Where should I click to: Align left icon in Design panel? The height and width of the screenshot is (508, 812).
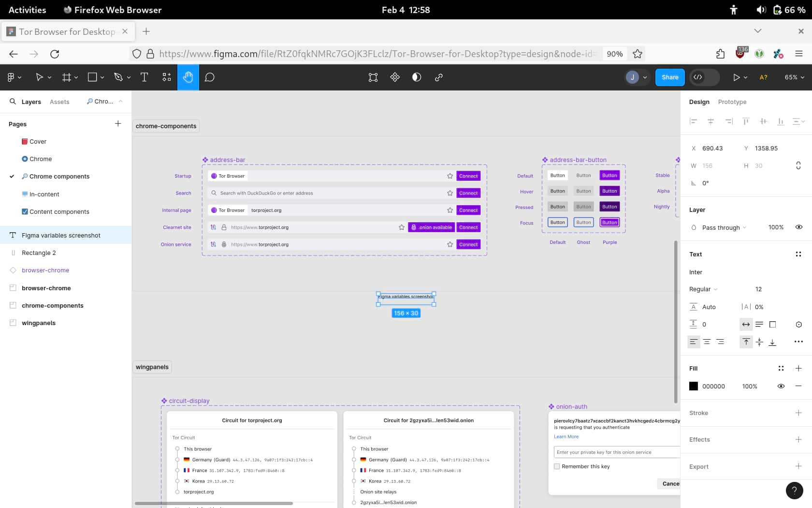pyautogui.click(x=694, y=121)
